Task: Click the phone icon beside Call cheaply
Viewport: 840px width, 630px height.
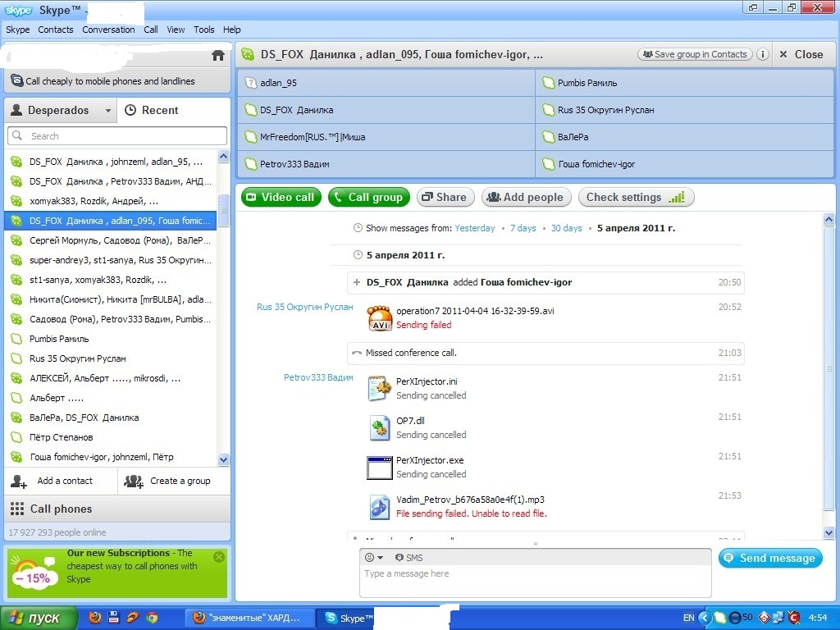Action: pos(16,81)
